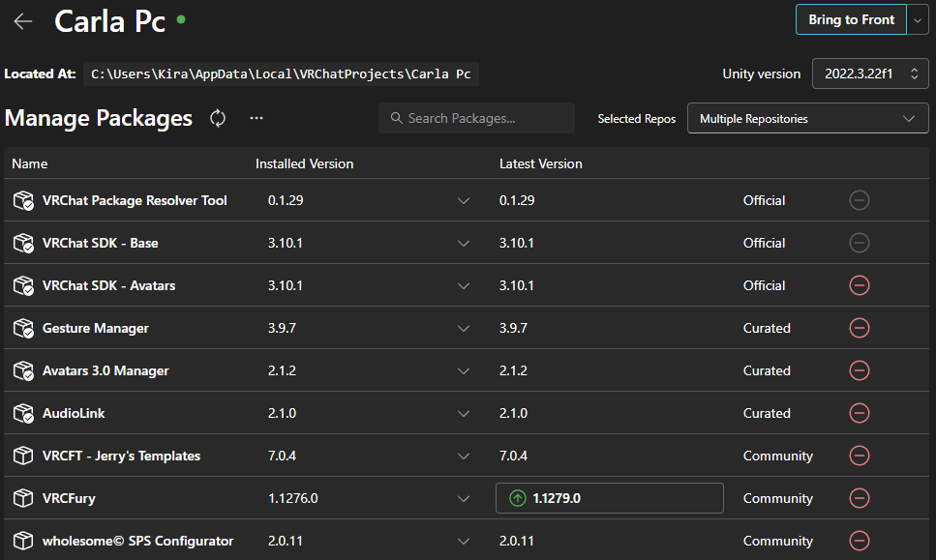Select the Gesture Manager package name
The width and height of the screenshot is (936, 560).
[x=96, y=328]
